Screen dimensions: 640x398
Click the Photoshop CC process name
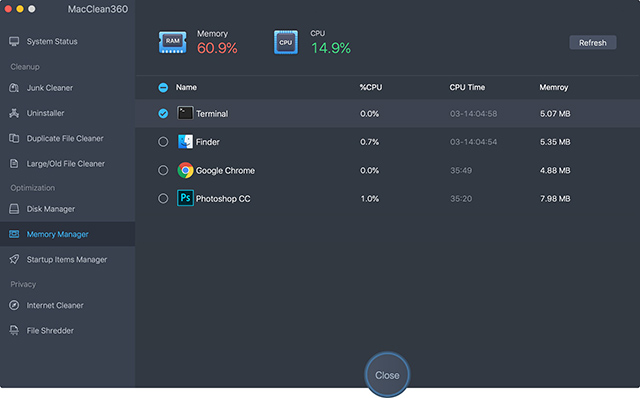pyautogui.click(x=223, y=199)
